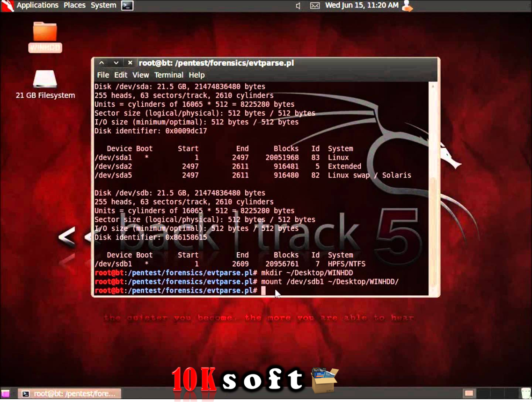Open the volume speaker icon
This screenshot has height=402, width=532.
[x=298, y=6]
